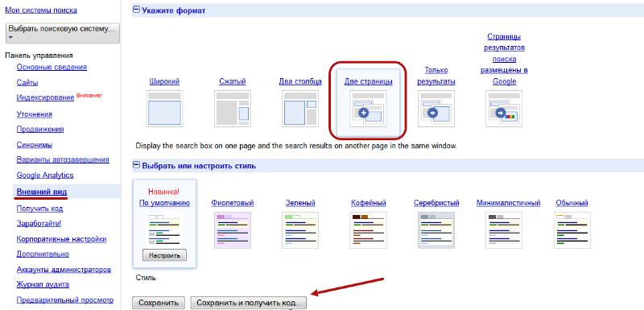Pick the Фиолетовый style preview
This screenshot has width=644, height=310.
(x=233, y=230)
